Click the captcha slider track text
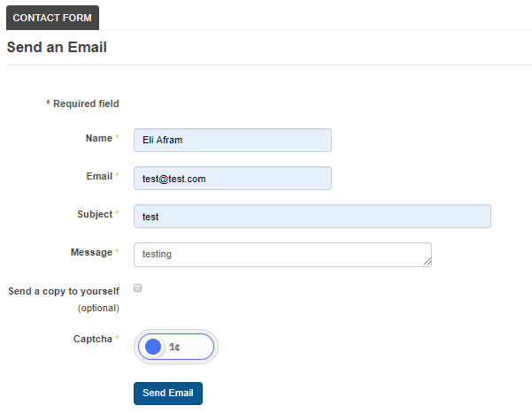This screenshot has width=532, height=413. click(174, 347)
